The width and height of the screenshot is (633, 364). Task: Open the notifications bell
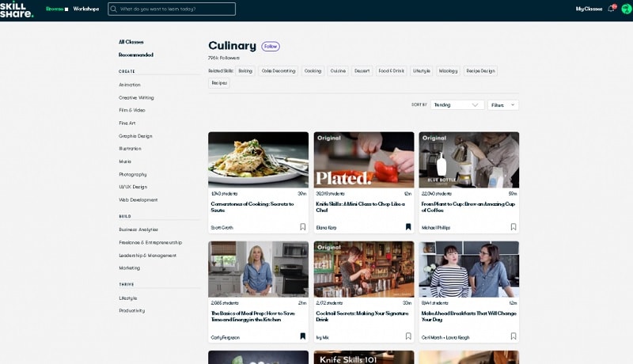(611, 9)
